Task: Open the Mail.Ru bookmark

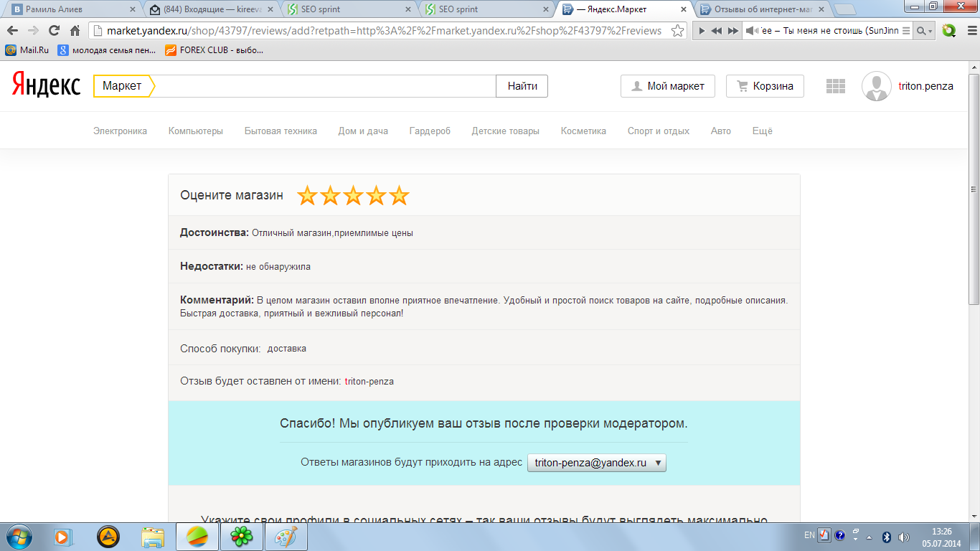Action: point(27,50)
